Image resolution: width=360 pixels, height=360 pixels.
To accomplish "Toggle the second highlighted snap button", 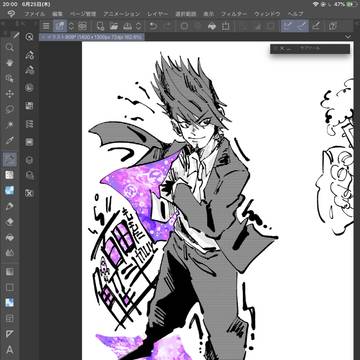I will point(302,26).
